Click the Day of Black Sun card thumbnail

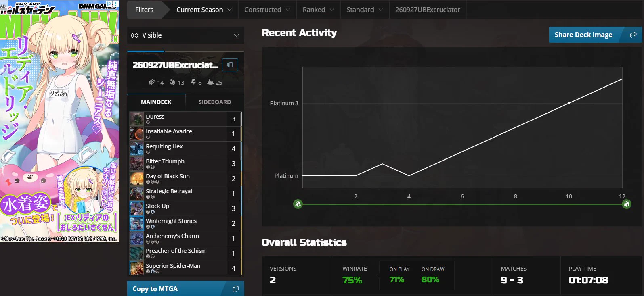[137, 179]
